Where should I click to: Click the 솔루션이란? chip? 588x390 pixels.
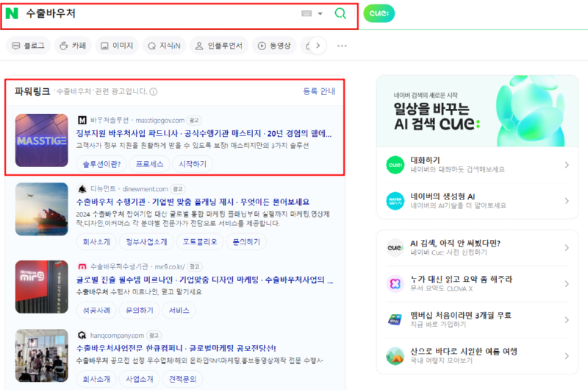[101, 164]
